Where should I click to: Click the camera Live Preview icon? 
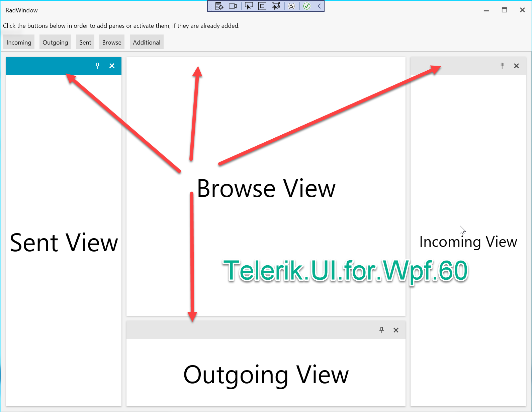coord(233,6)
